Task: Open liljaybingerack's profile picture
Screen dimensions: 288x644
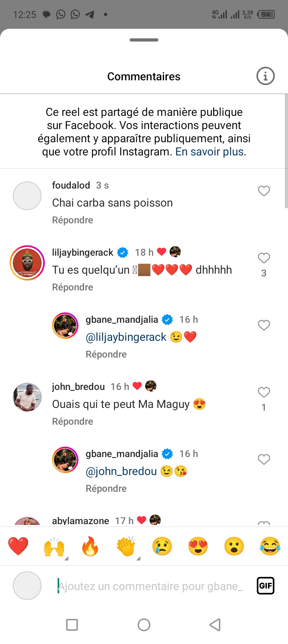Action: (x=27, y=263)
